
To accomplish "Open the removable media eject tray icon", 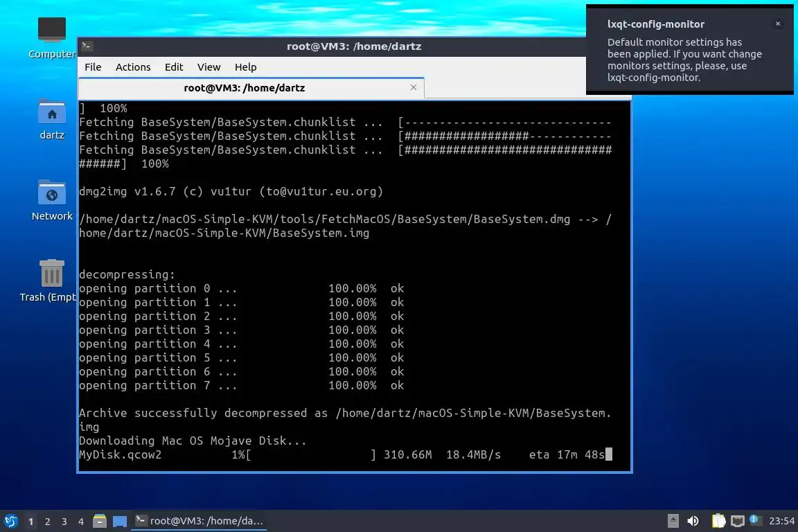I will pyautogui.click(x=673, y=521).
